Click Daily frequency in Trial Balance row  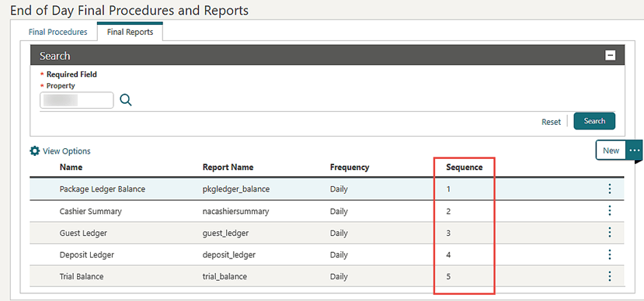339,276
